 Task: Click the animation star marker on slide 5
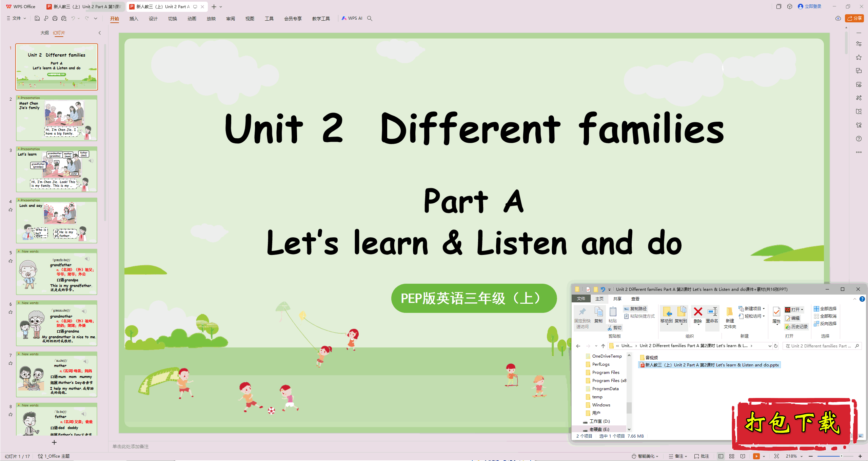coord(11,261)
